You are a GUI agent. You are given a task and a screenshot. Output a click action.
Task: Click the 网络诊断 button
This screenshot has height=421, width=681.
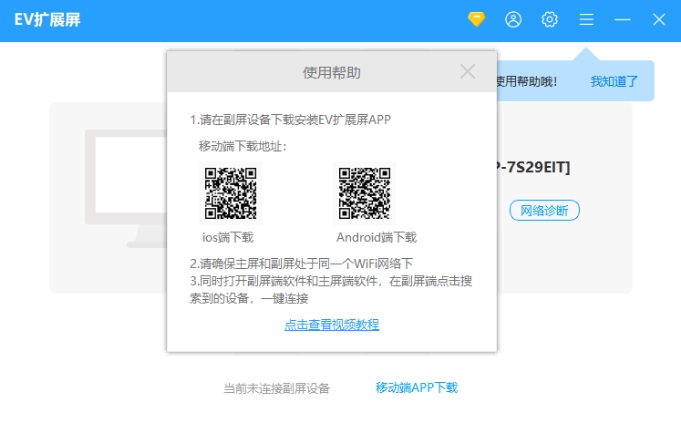pos(544,211)
